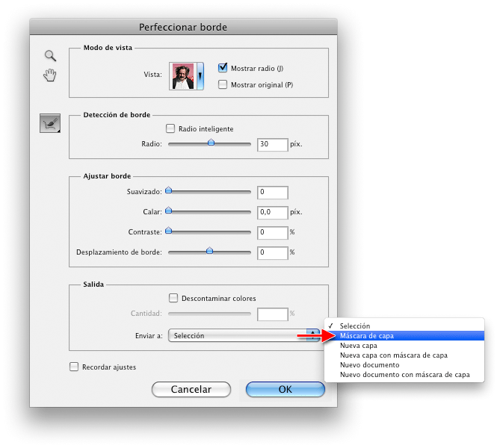
Task: Click the Radio slider handle
Action: click(211, 142)
